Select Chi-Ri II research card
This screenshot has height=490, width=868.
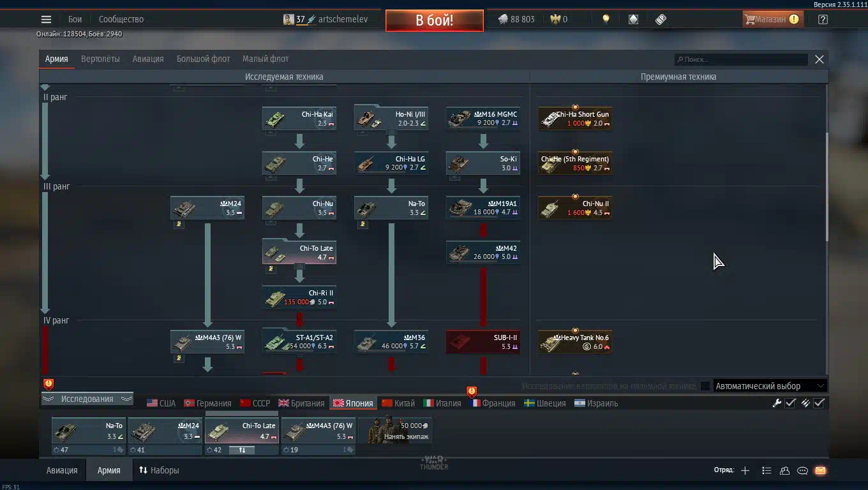pos(299,297)
